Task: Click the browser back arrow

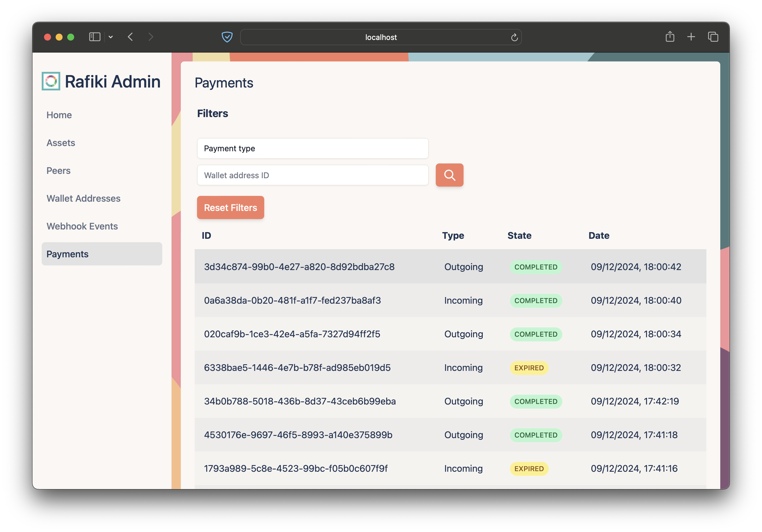Action: coord(130,37)
